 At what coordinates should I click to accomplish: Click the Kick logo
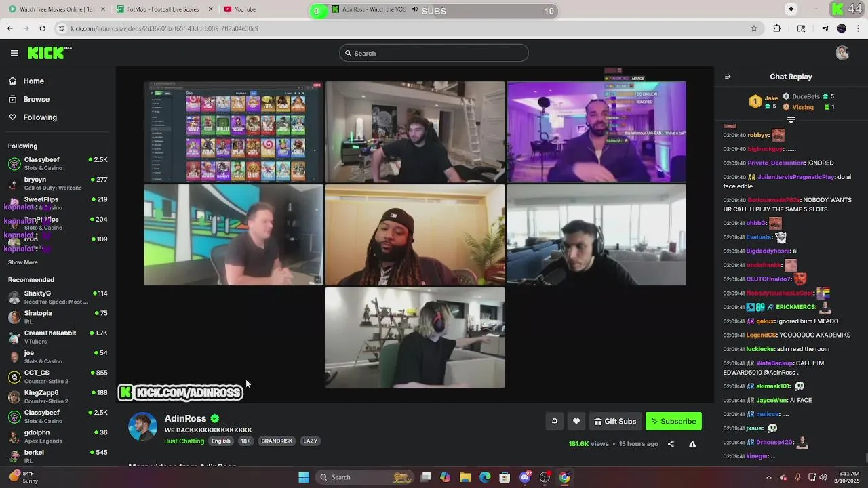pos(49,53)
